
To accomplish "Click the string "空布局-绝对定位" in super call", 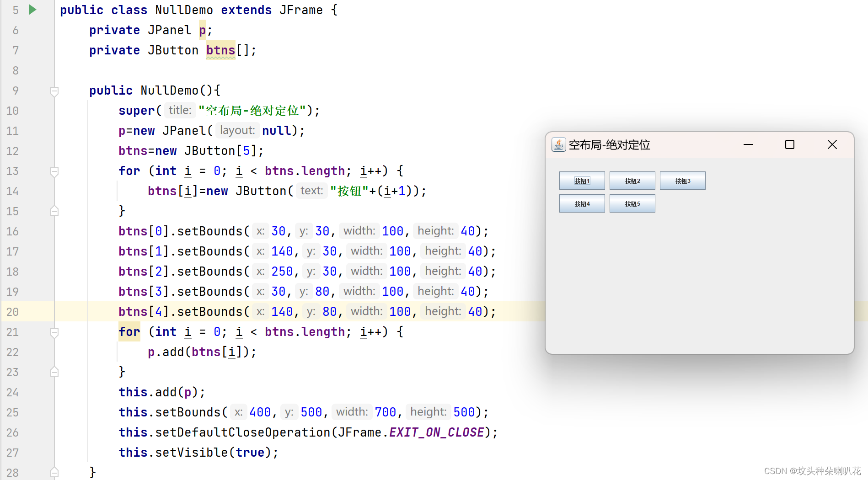I will 252,111.
